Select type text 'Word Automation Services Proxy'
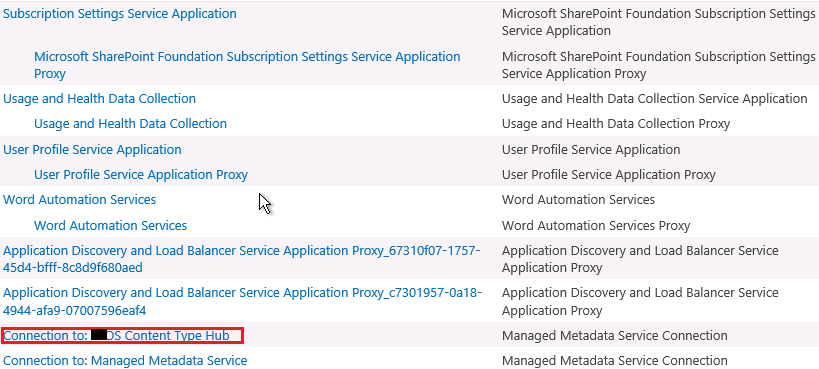 click(596, 226)
